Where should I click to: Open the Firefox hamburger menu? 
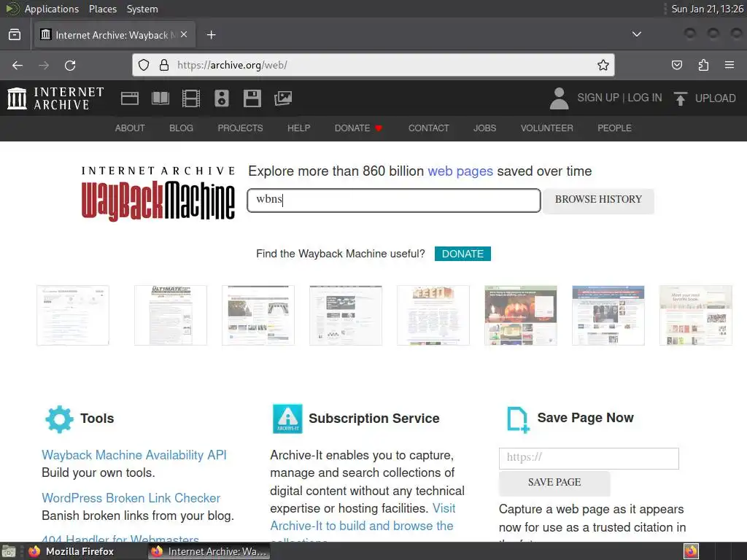tap(729, 65)
